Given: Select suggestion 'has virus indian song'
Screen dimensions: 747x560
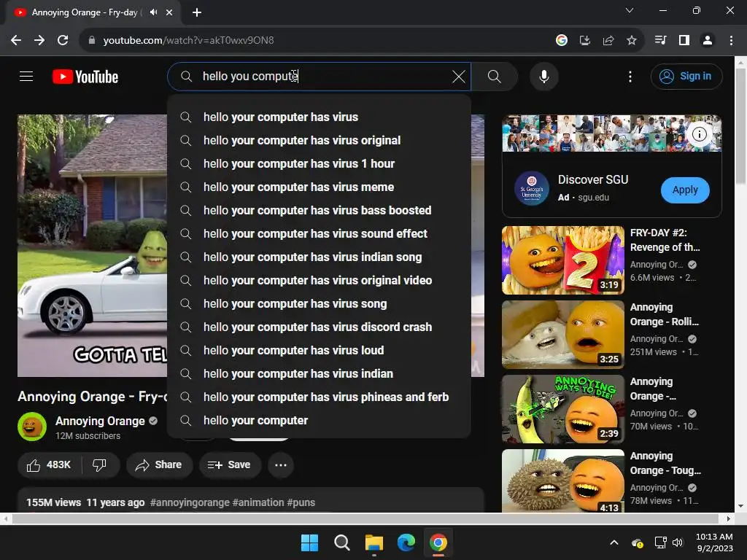Looking at the screenshot, I should (319, 257).
